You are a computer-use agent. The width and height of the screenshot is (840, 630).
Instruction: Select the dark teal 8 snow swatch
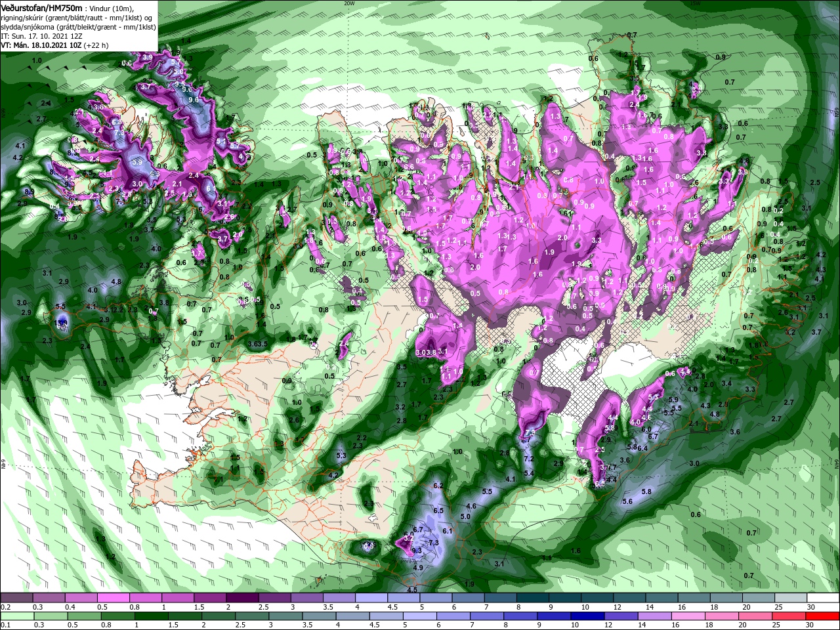coord(532,597)
